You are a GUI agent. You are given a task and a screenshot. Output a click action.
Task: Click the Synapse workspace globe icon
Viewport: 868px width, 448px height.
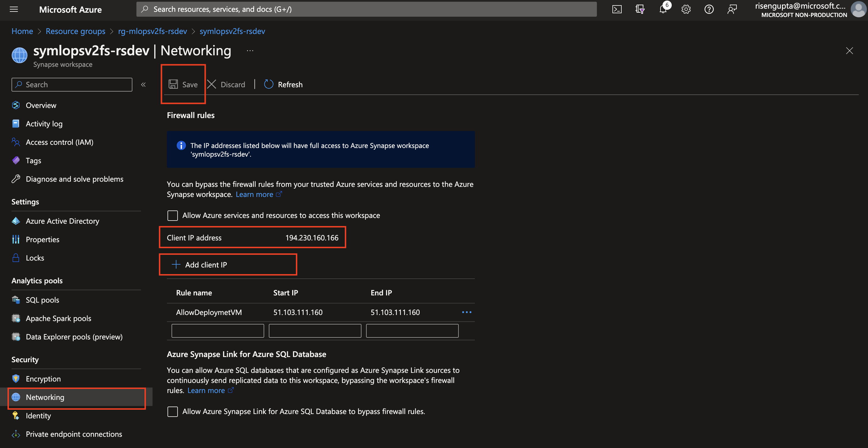click(20, 55)
